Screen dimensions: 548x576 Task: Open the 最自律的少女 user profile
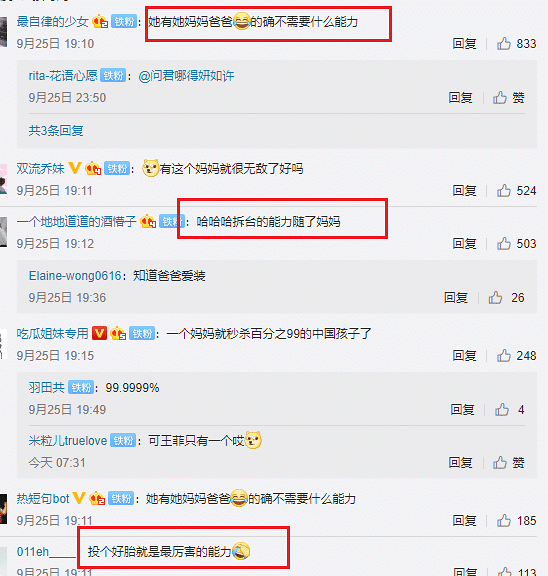click(53, 22)
